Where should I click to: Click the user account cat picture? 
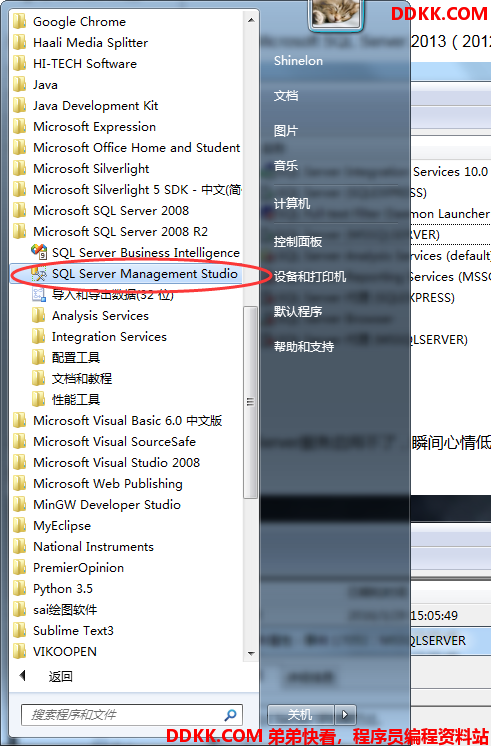pos(336,13)
